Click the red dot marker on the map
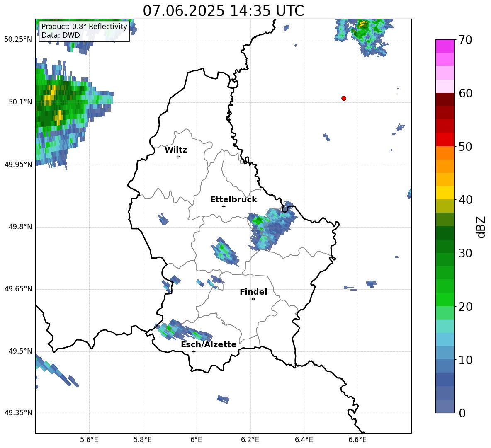 click(344, 98)
